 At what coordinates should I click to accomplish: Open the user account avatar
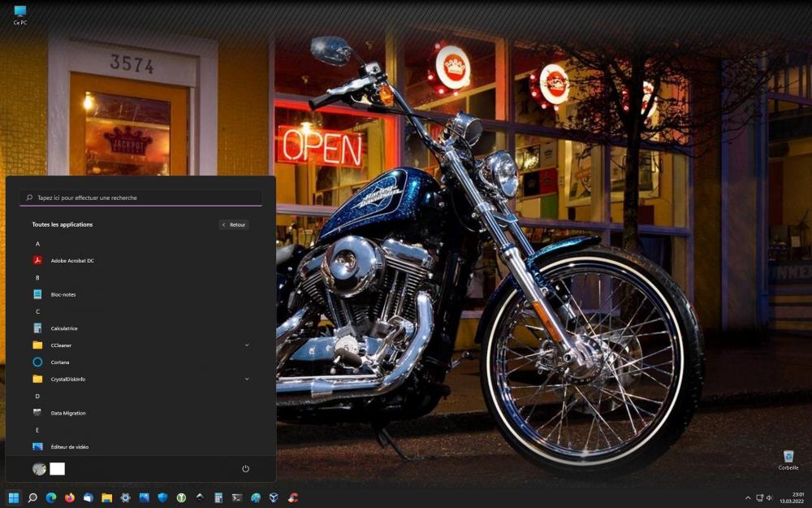click(38, 468)
